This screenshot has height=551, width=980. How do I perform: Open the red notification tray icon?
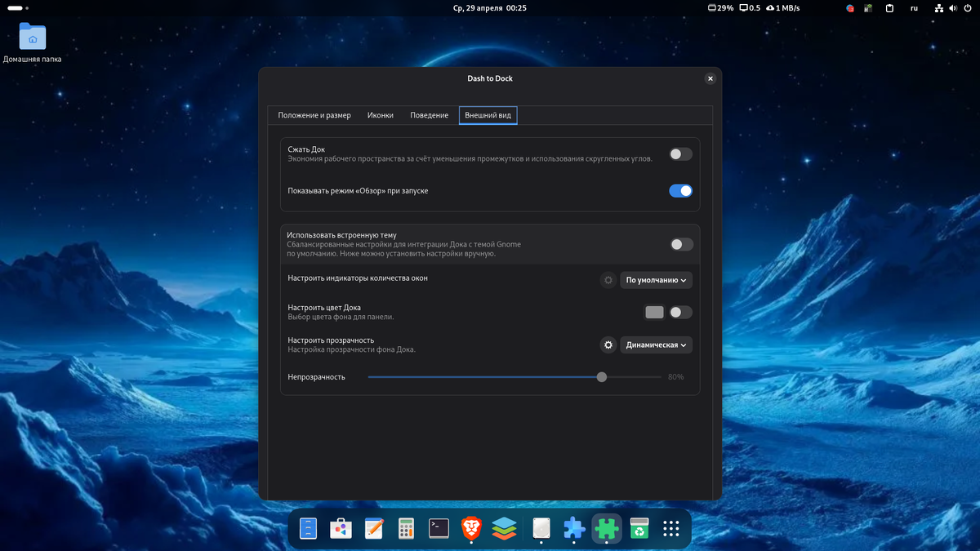(x=850, y=8)
